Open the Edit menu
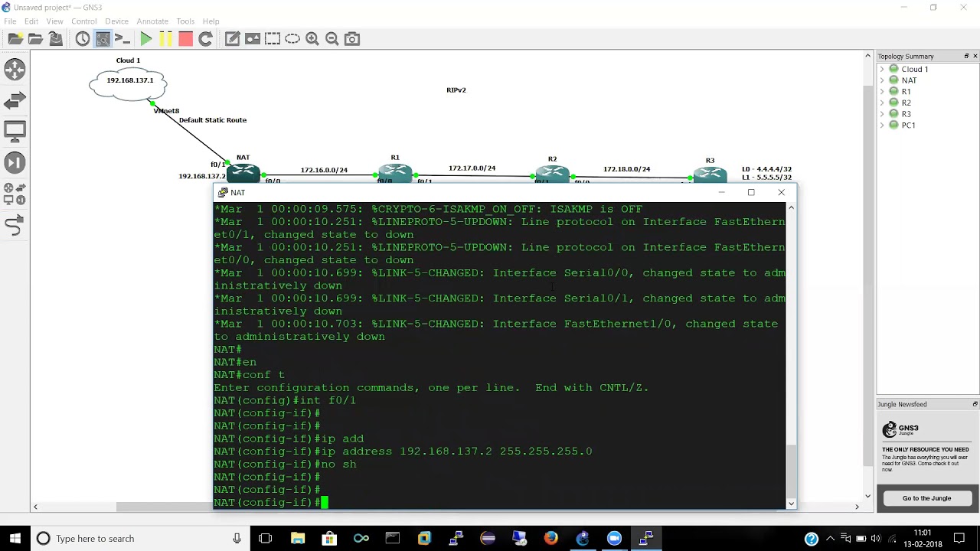The height and width of the screenshot is (551, 980). tap(31, 21)
